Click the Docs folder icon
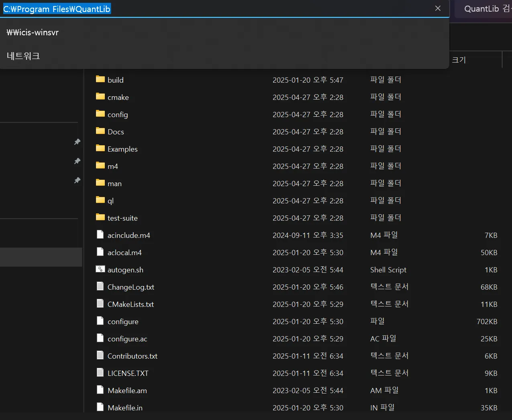The image size is (512, 420). [x=100, y=131]
